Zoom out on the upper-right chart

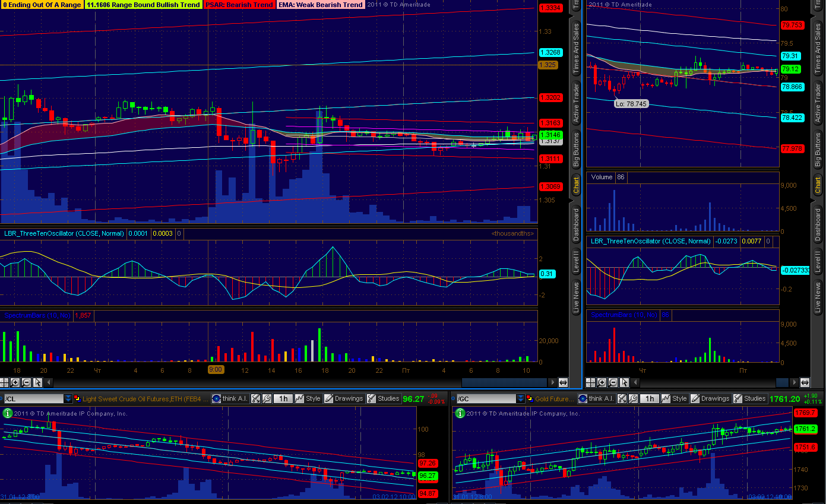click(613, 382)
